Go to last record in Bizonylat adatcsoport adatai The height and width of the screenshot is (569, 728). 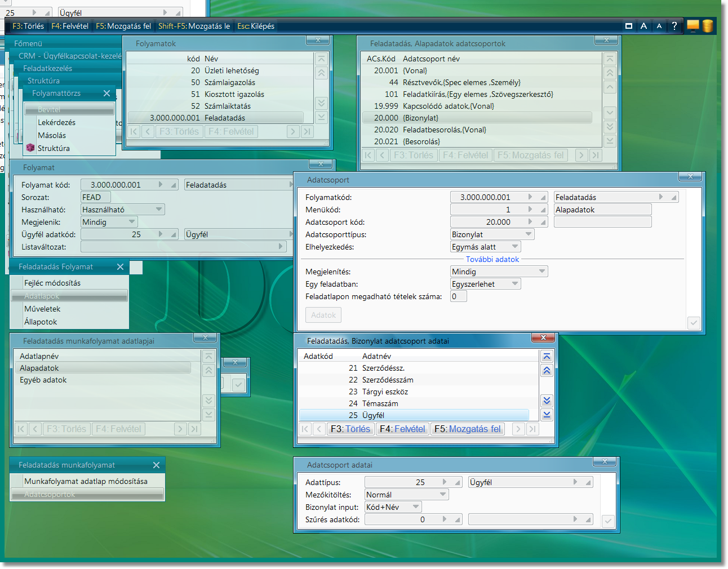click(x=532, y=429)
